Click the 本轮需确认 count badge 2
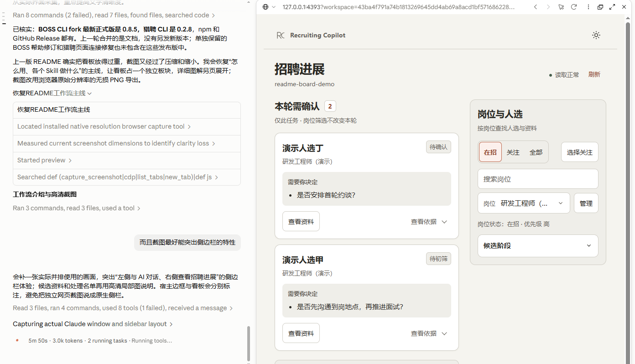 pos(330,106)
